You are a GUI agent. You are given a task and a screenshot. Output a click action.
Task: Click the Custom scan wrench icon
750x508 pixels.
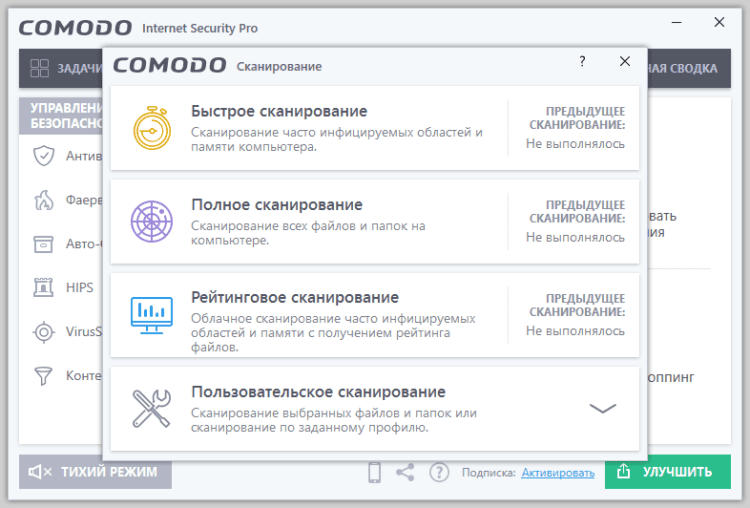152,408
